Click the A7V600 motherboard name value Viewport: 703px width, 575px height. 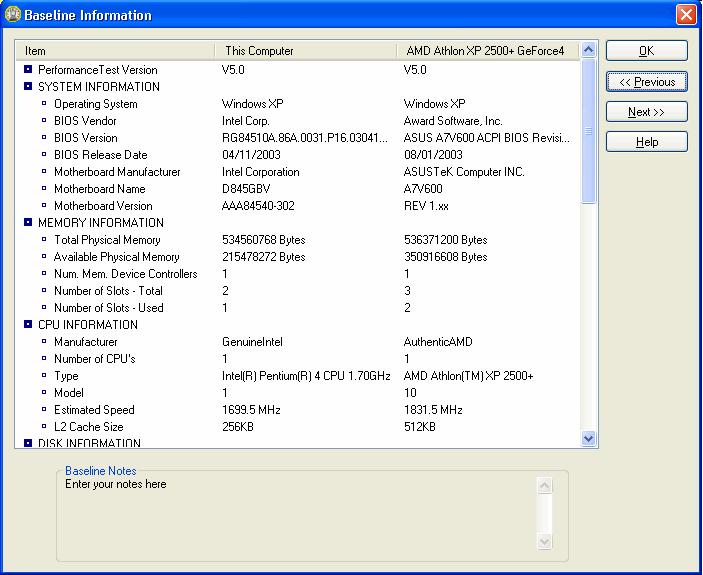423,189
